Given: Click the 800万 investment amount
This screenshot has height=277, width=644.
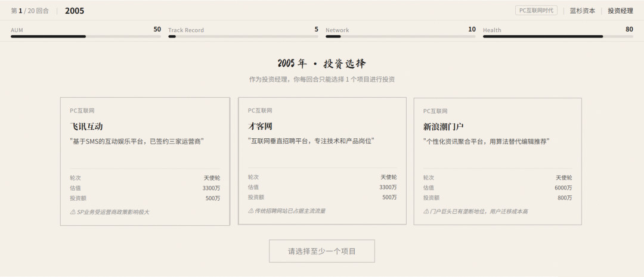Looking at the screenshot, I should click(x=565, y=198).
